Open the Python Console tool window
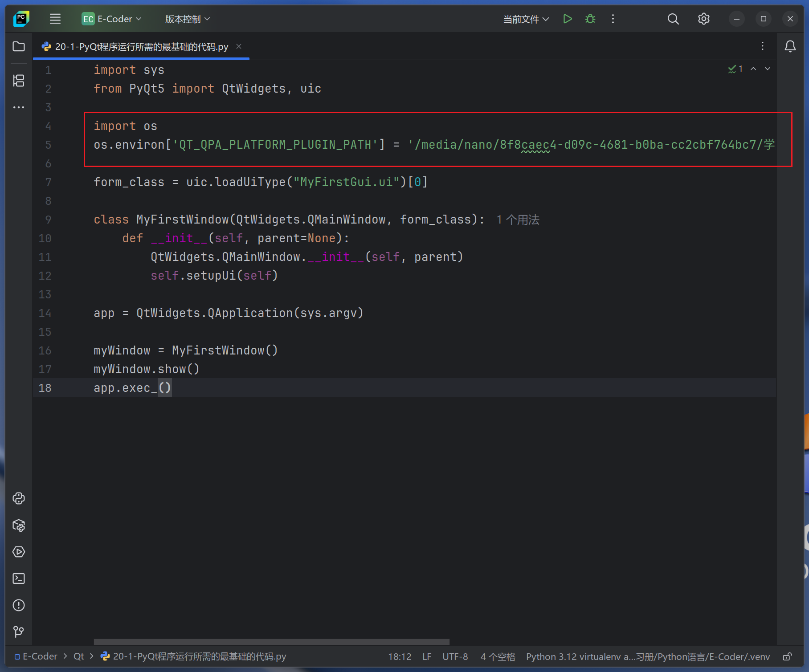The image size is (809, 672). click(x=19, y=498)
